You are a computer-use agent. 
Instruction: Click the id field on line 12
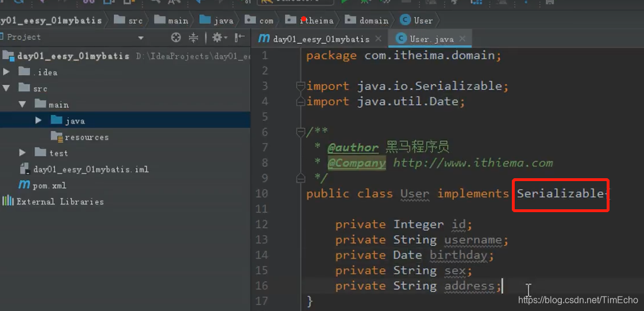coord(458,225)
